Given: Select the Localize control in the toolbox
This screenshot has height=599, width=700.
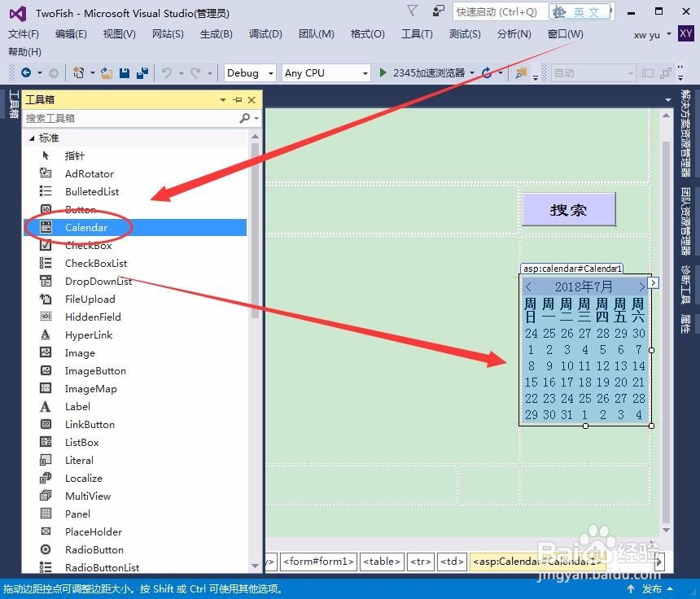Looking at the screenshot, I should (134, 478).
